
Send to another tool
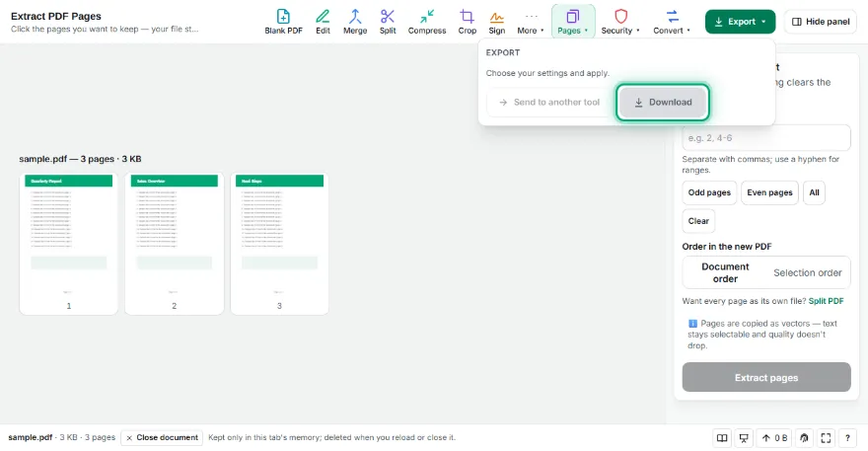click(x=549, y=102)
